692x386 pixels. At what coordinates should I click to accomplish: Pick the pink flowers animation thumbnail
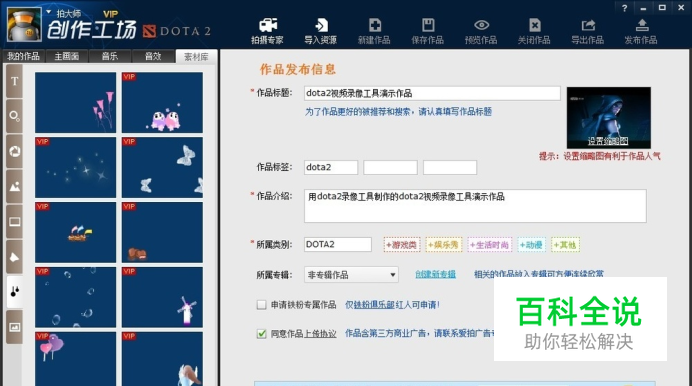coord(75,102)
